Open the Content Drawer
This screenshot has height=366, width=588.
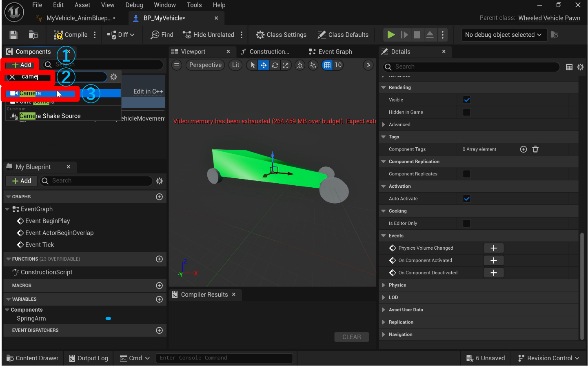click(33, 358)
